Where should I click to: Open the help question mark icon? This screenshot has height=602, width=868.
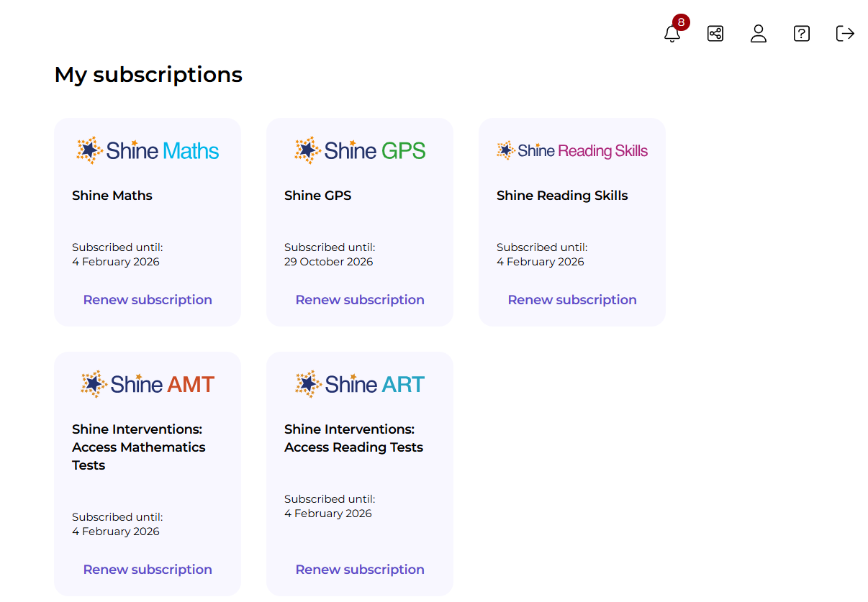coord(802,34)
